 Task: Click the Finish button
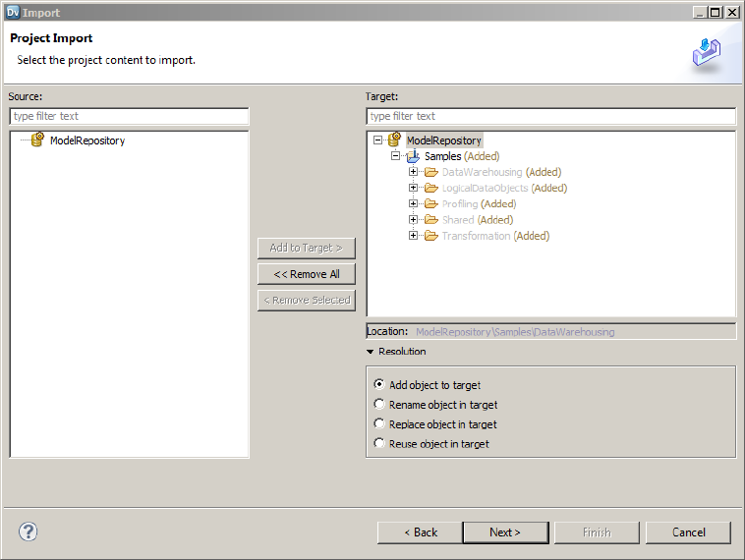[597, 532]
